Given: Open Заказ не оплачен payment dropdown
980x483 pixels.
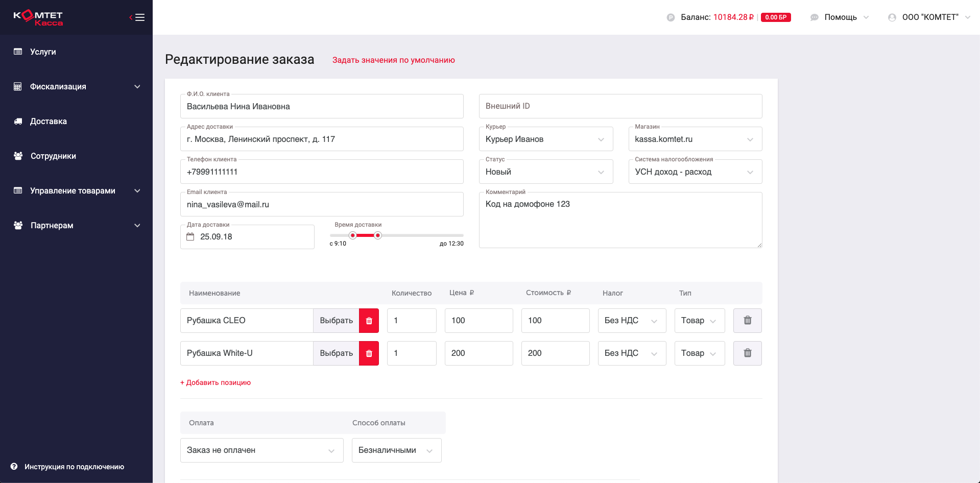Looking at the screenshot, I should (261, 450).
